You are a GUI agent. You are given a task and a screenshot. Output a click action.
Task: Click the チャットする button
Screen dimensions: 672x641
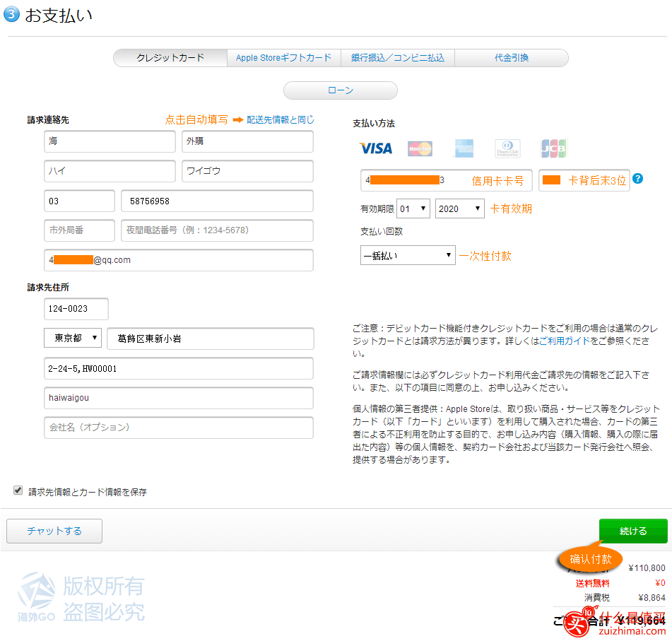pyautogui.click(x=54, y=531)
